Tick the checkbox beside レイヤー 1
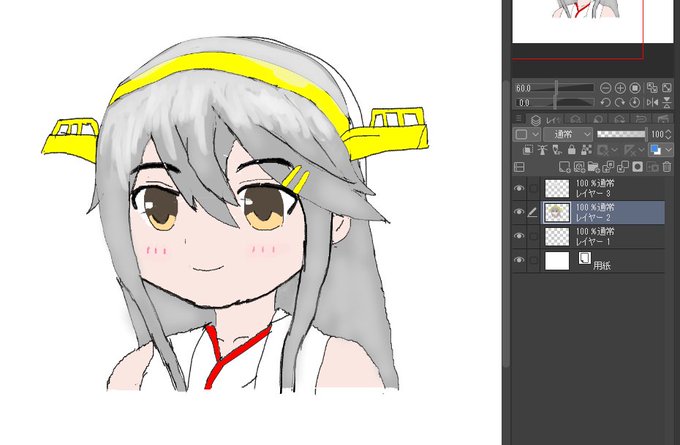This screenshot has height=445, width=680. 533,236
